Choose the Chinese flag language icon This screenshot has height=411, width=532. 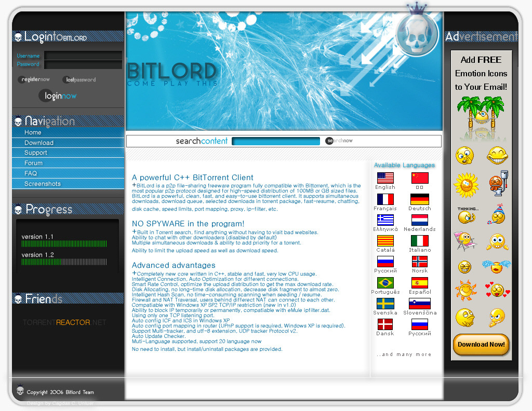click(x=420, y=178)
